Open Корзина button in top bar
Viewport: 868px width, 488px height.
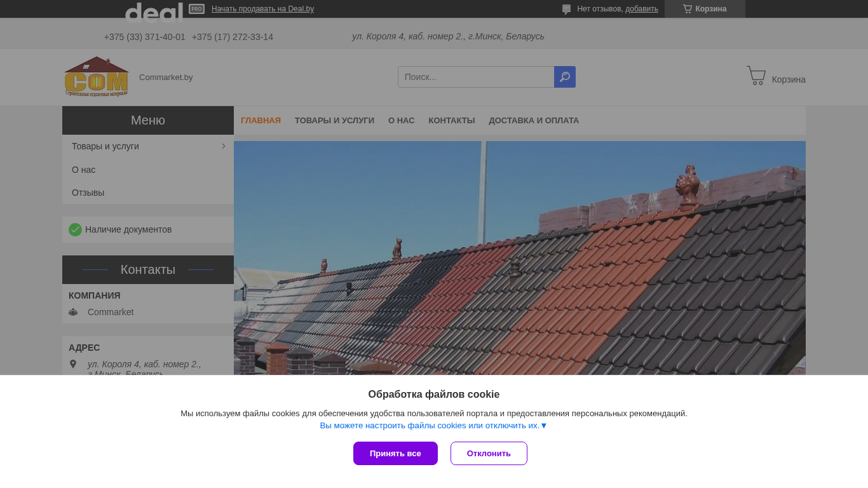(705, 9)
